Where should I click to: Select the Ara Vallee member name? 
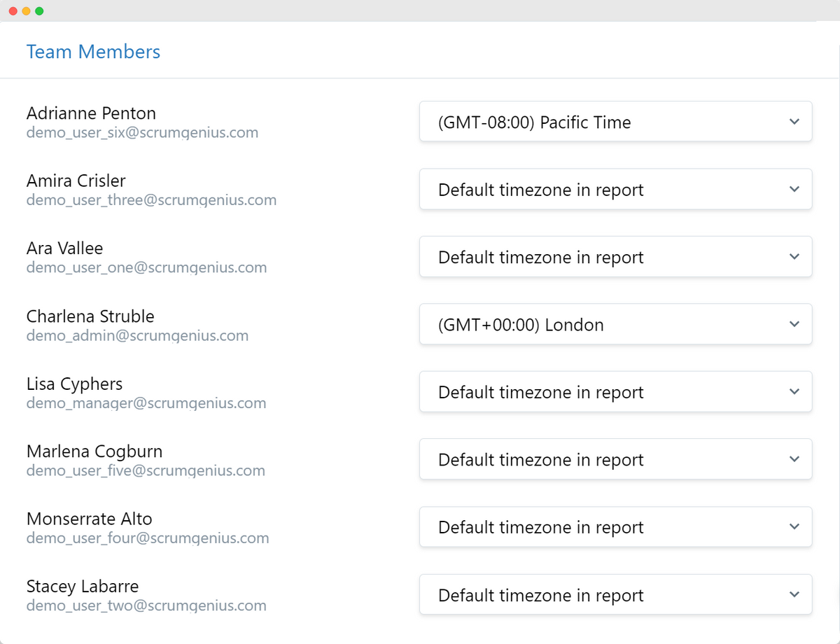pyautogui.click(x=64, y=248)
